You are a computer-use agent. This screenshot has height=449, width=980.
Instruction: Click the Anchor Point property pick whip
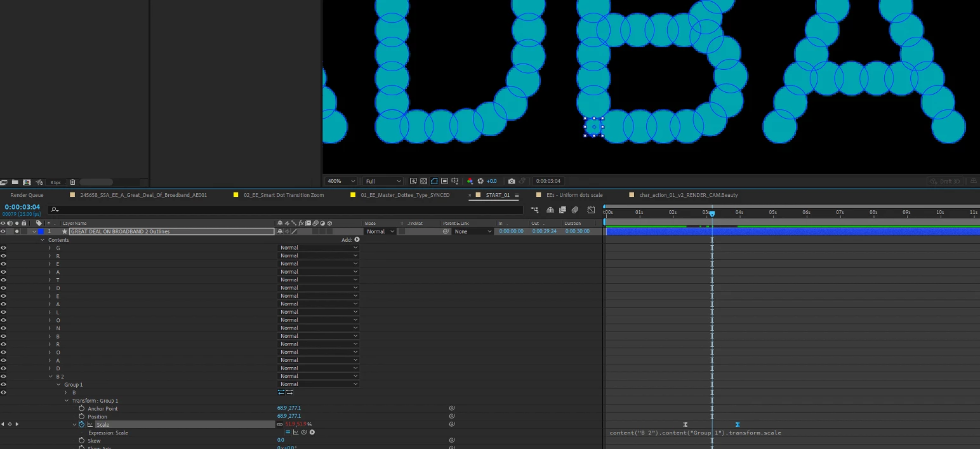click(452, 408)
